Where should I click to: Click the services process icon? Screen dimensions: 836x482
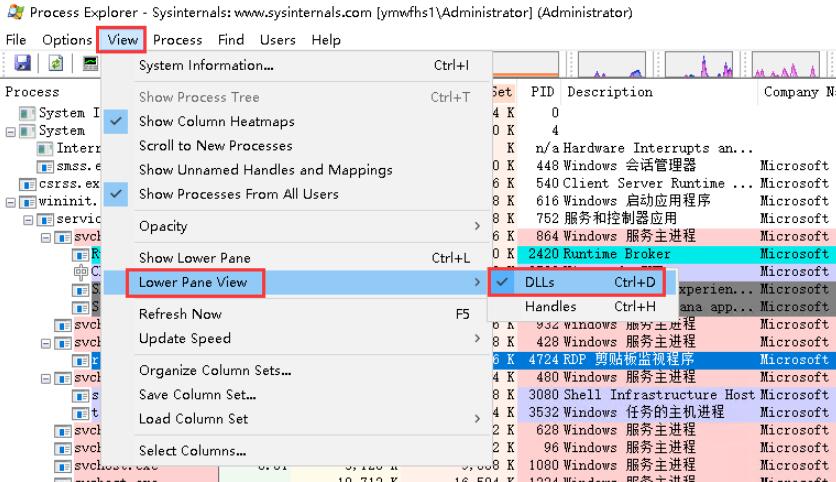click(x=45, y=220)
